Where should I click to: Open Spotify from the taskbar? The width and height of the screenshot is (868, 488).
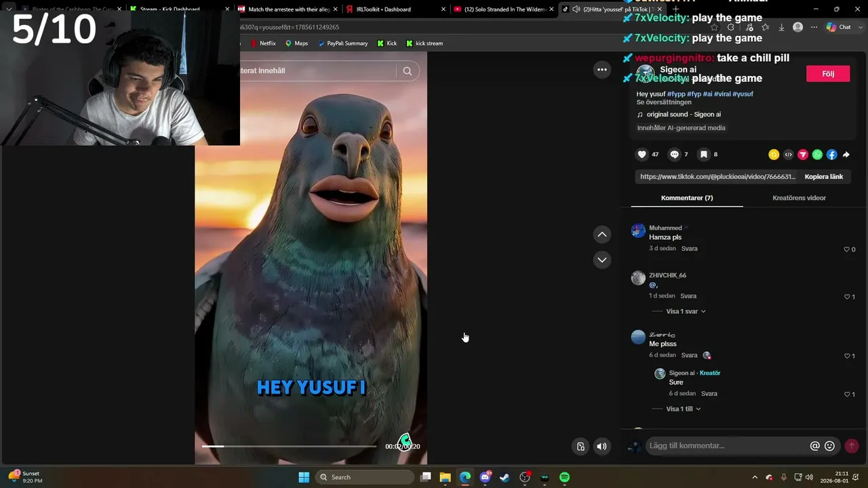pos(564,477)
